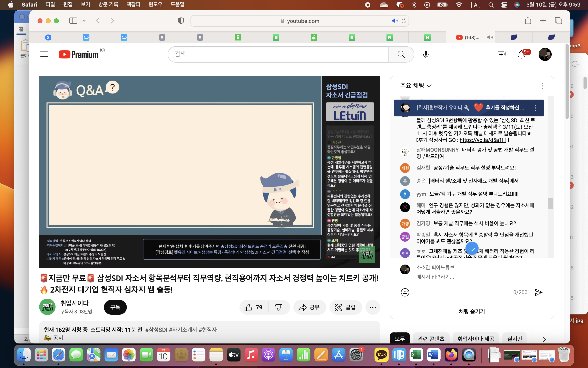Expand the Safari sidebar tab group dropdown

(x=84, y=21)
